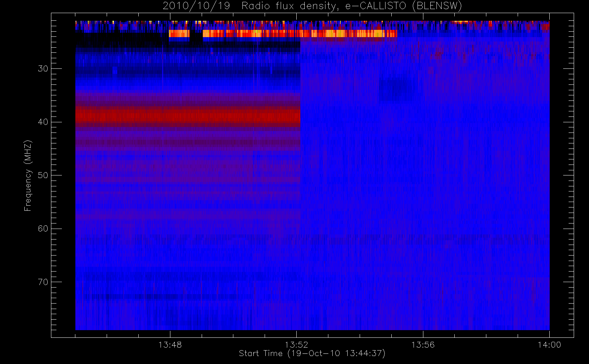Click the "Start Time (19-Oct-10 13:44:37)" axis label
Image resolution: width=589 pixels, height=364 pixels.
(x=312, y=353)
